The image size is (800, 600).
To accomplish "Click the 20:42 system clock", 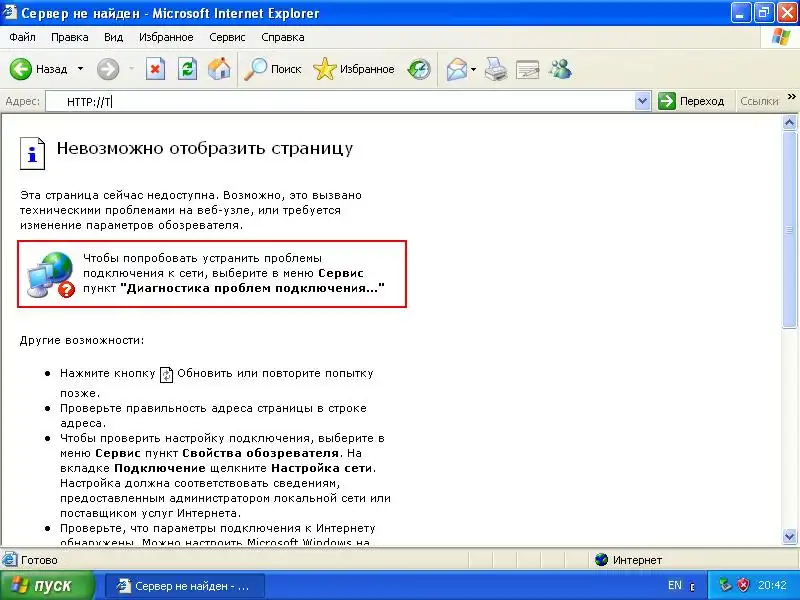I will (772, 585).
